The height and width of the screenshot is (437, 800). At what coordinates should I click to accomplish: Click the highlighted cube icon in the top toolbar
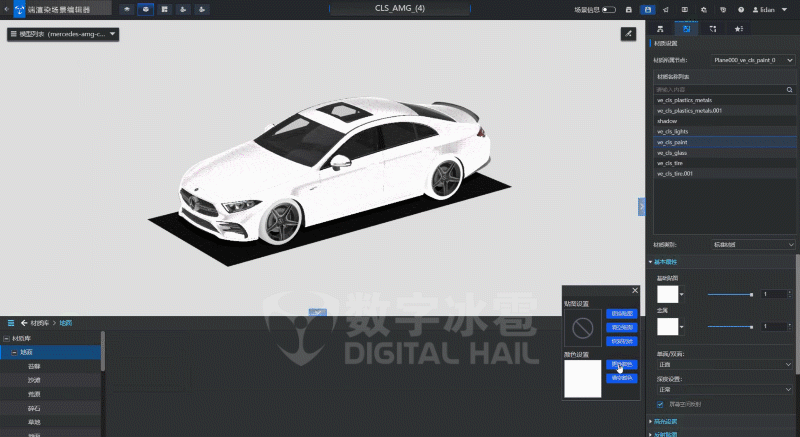click(x=145, y=9)
